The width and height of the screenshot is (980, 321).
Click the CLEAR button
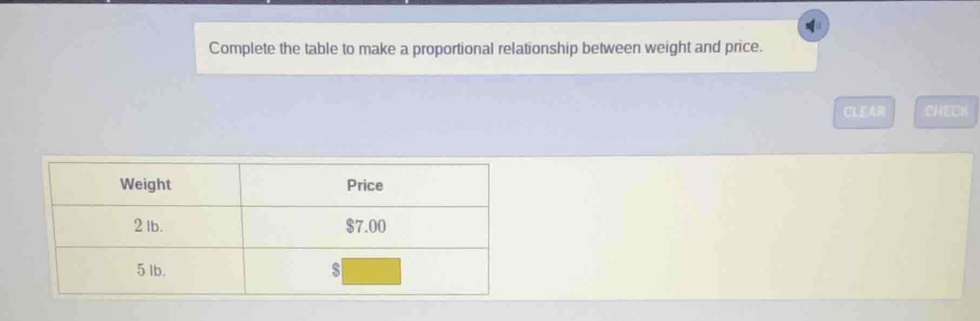coord(864,112)
